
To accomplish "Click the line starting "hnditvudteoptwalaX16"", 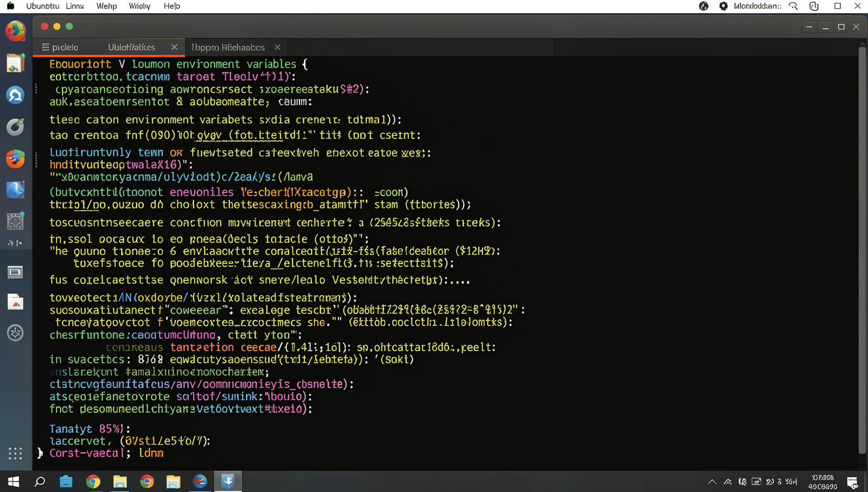I will click(x=121, y=165).
